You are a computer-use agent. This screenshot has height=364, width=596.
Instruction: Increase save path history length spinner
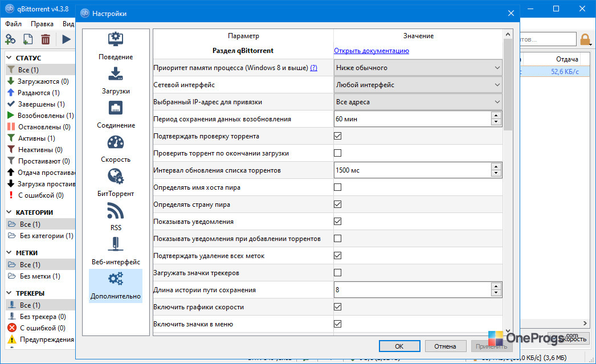pyautogui.click(x=496, y=287)
